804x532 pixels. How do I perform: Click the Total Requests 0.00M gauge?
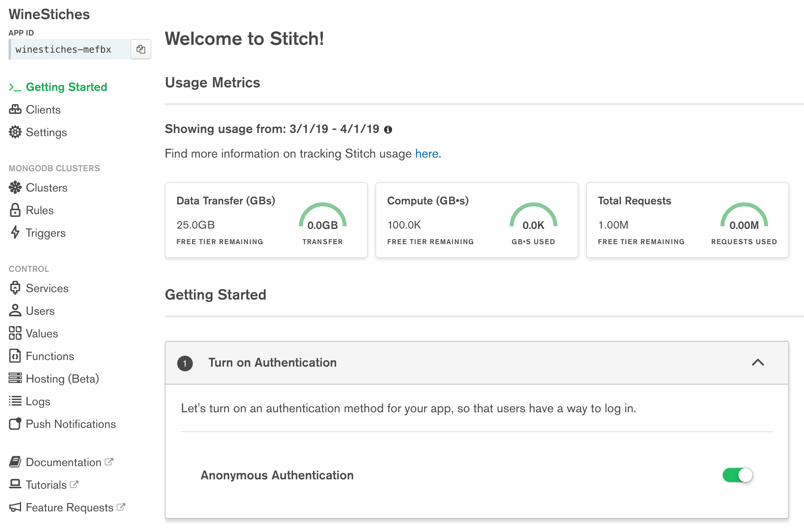pos(744,216)
